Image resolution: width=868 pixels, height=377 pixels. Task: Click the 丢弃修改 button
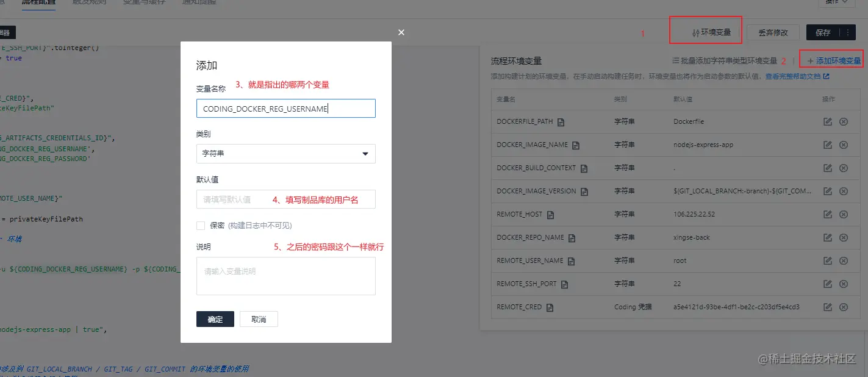click(773, 32)
